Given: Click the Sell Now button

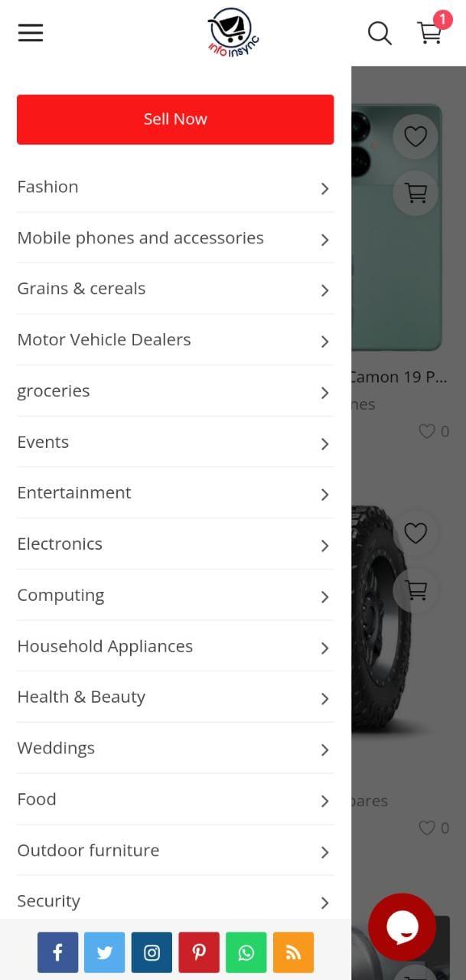Looking at the screenshot, I should click(x=175, y=119).
